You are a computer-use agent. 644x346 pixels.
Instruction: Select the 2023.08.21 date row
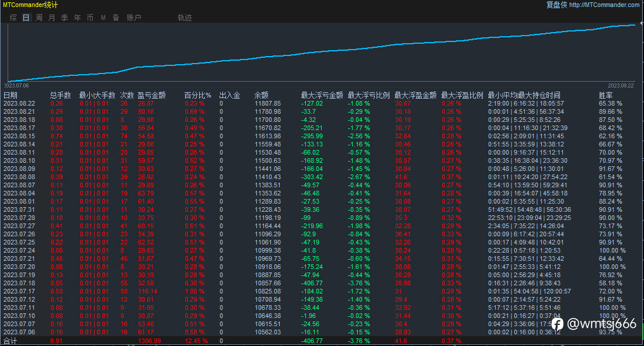19,111
